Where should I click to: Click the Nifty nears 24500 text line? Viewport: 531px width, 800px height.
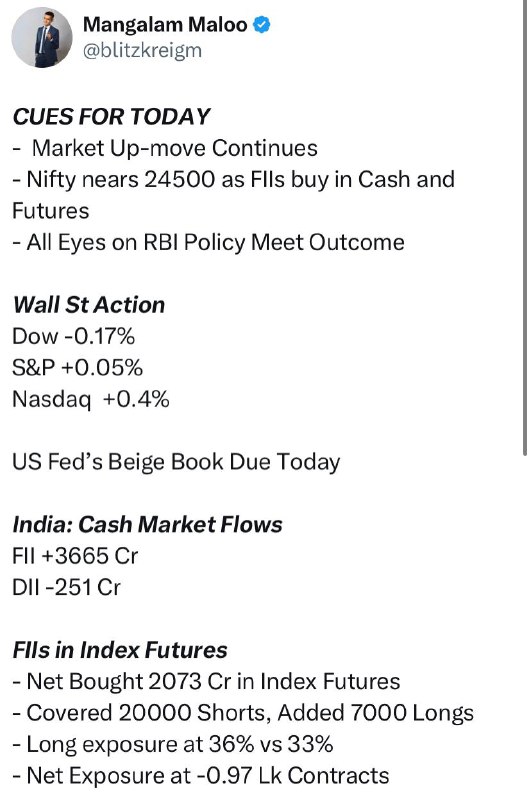pyautogui.click(x=234, y=195)
